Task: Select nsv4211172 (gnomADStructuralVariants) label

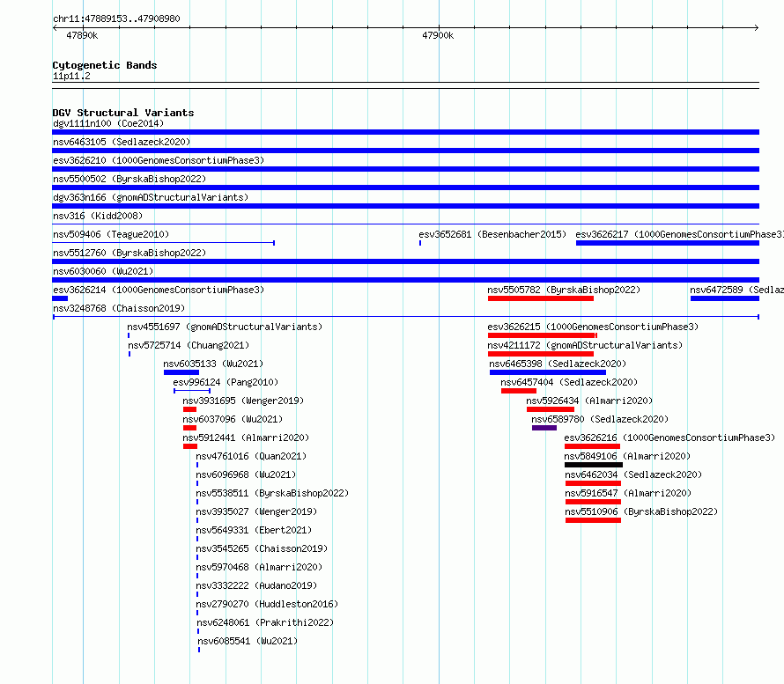Action: [585, 345]
